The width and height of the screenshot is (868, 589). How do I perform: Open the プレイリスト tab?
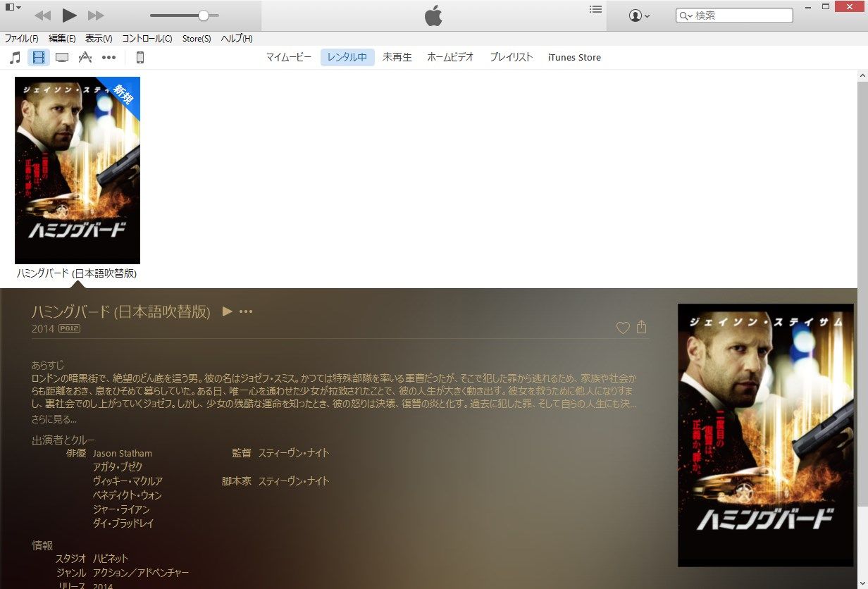[x=512, y=58]
